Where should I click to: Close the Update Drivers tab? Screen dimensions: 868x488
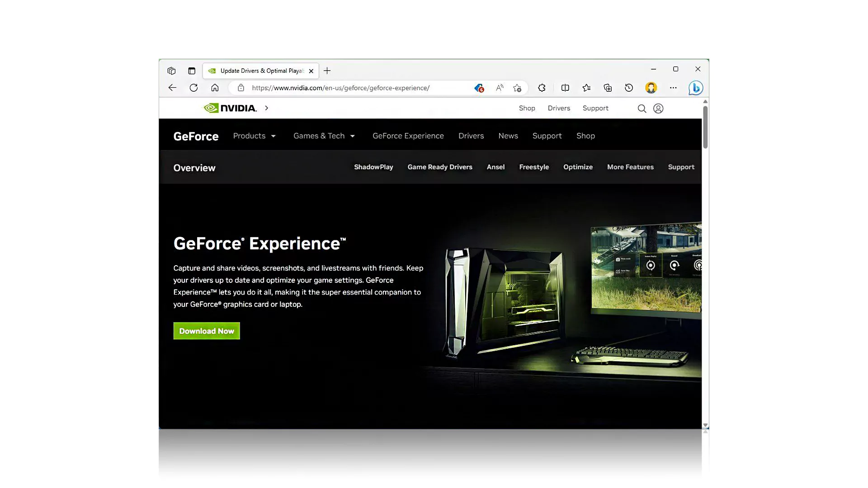pos(311,71)
